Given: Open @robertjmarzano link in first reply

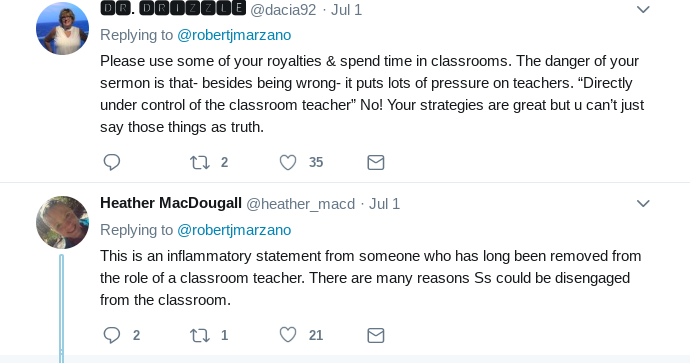Looking at the screenshot, I should pyautogui.click(x=234, y=35).
